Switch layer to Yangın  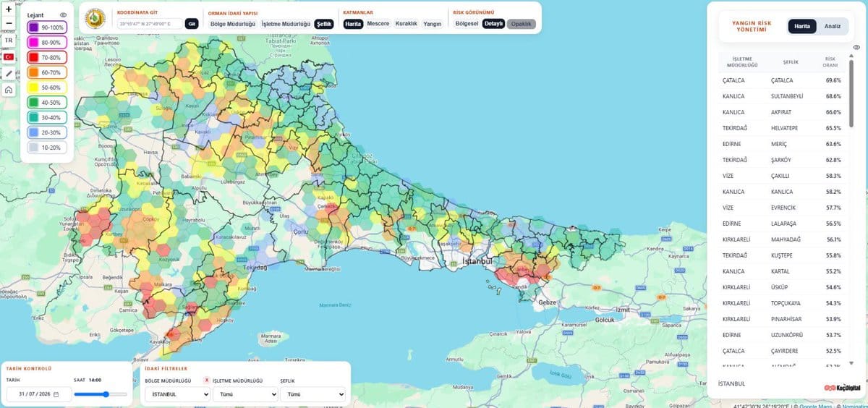pyautogui.click(x=433, y=24)
